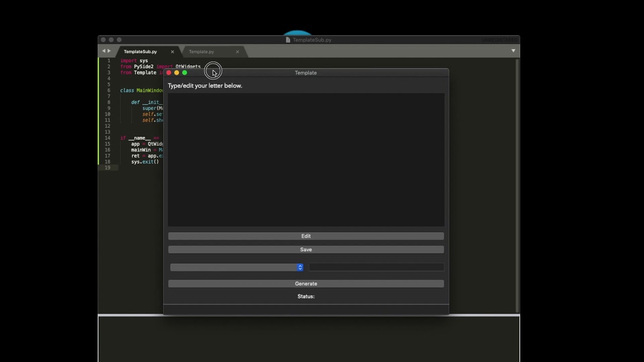Open the tab list dropdown arrow in Sublime
The width and height of the screenshot is (644, 362).
[x=513, y=51]
